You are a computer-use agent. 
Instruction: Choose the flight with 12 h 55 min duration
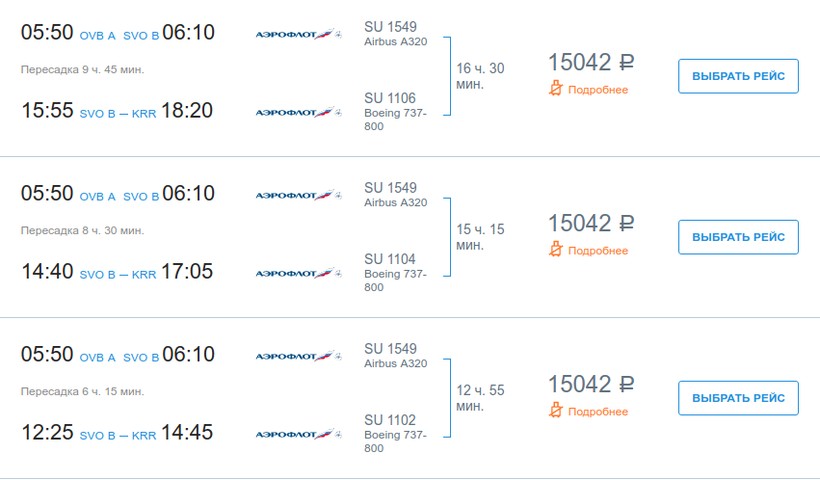tap(738, 398)
